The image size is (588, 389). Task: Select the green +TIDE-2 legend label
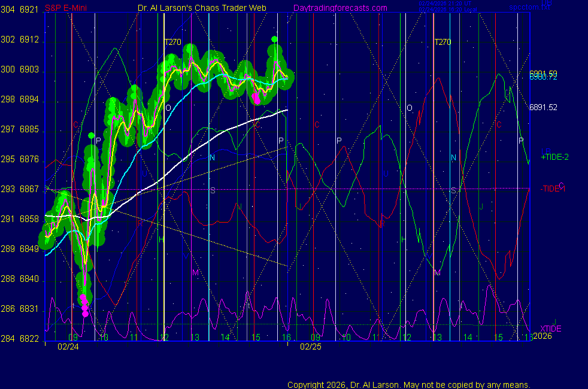(x=555, y=157)
